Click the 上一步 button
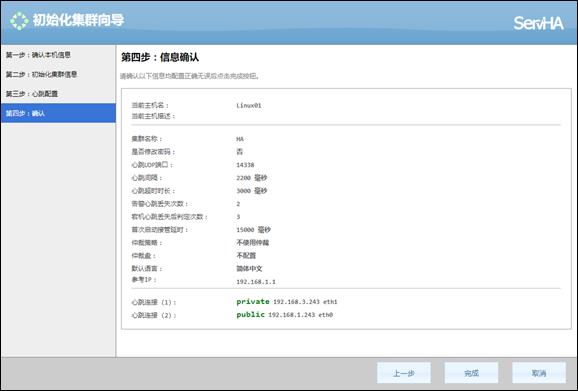 pos(404,373)
